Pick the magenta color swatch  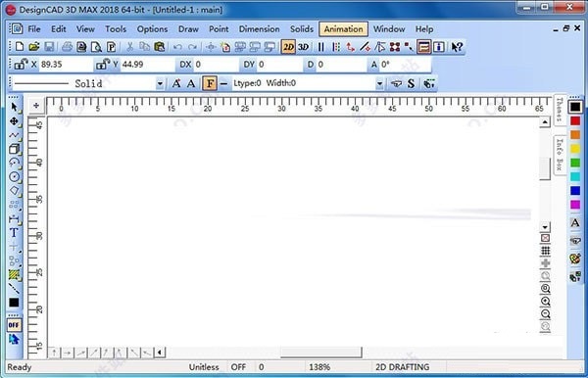(x=575, y=205)
